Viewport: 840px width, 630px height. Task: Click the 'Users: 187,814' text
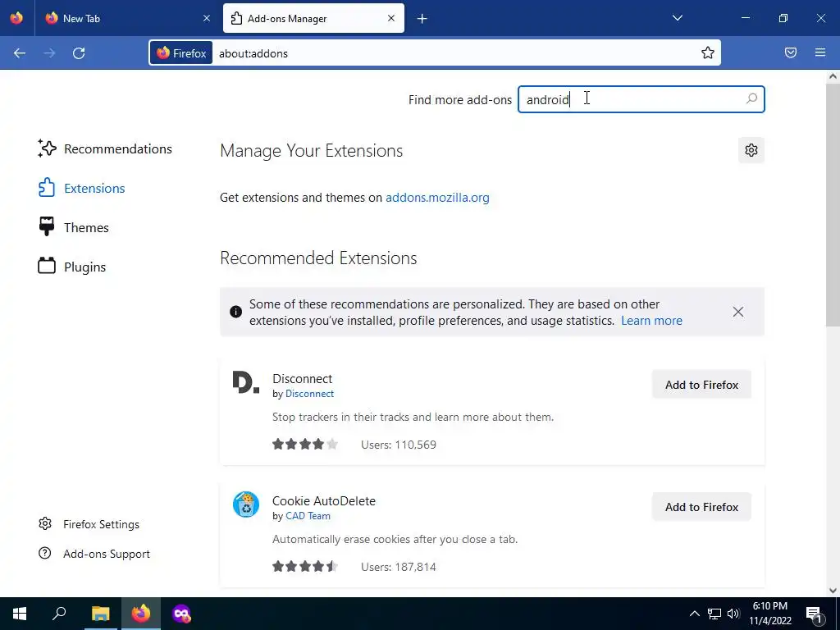(399, 567)
